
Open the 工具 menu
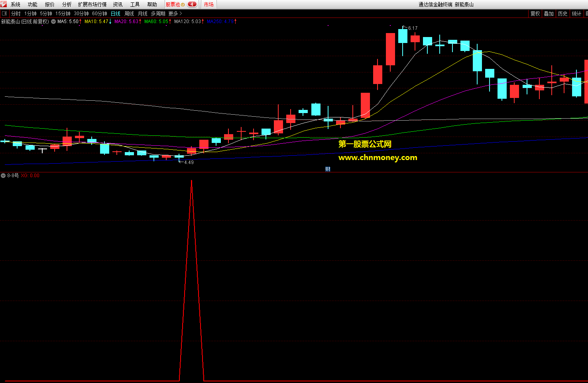point(135,4)
